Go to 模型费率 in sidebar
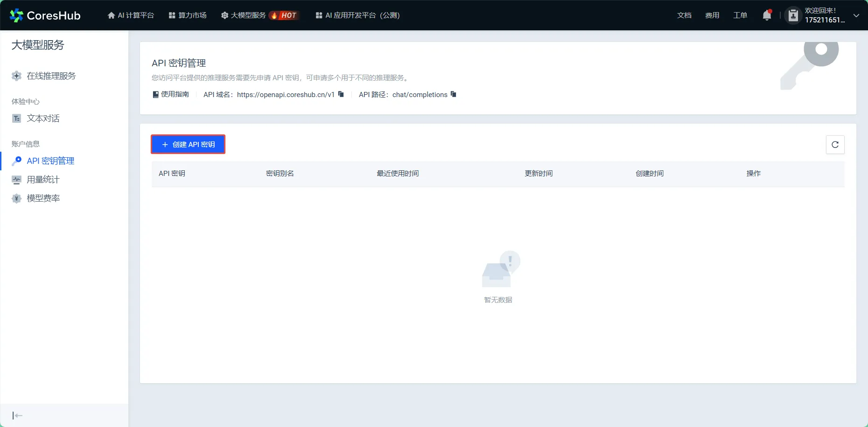The image size is (868, 427). tap(43, 198)
